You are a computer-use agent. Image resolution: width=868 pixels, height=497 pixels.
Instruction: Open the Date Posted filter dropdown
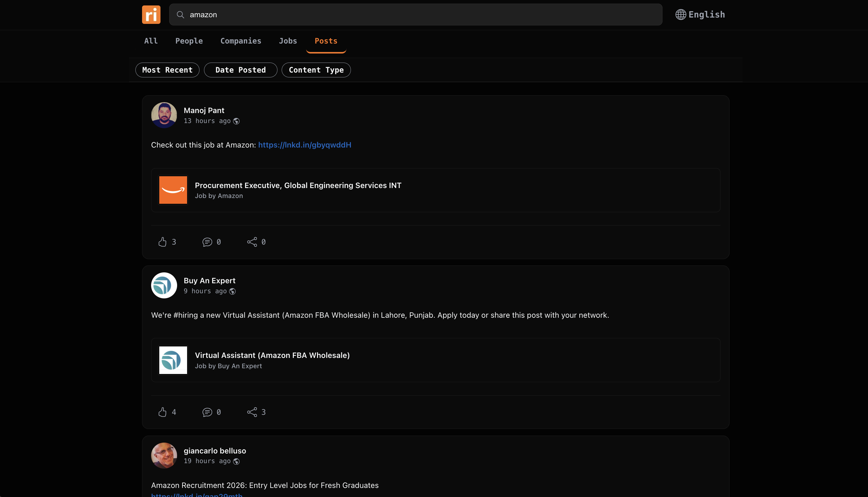click(x=240, y=70)
